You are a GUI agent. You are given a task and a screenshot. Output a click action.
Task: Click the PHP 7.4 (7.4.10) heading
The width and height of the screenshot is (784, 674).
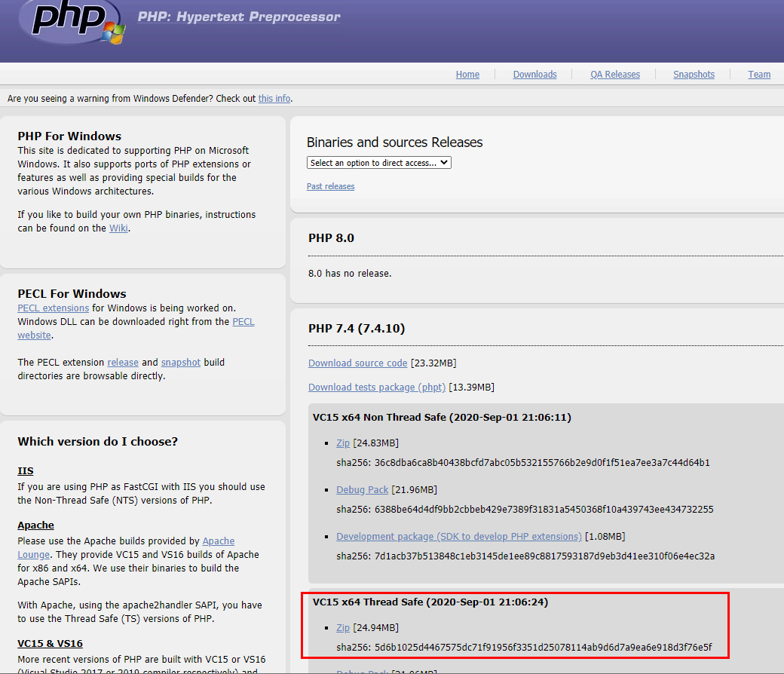tap(357, 329)
